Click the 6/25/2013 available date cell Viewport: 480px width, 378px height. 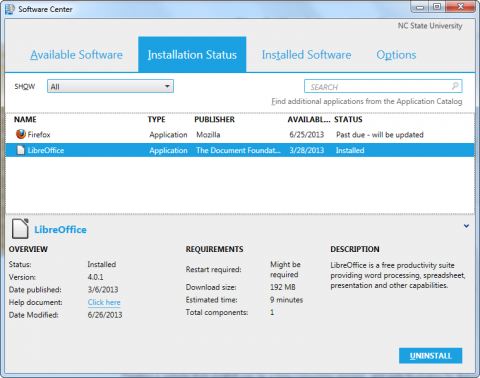(x=307, y=135)
